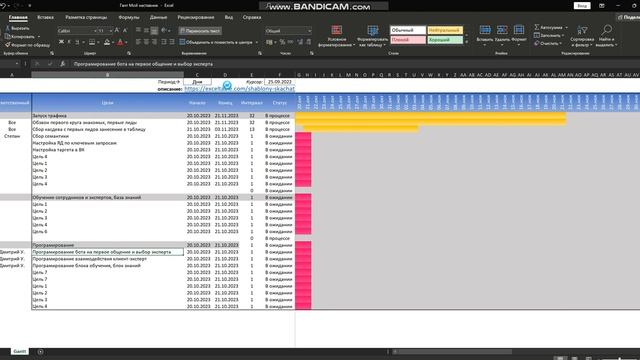Click accounting number format icon

pyautogui.click(x=269, y=42)
